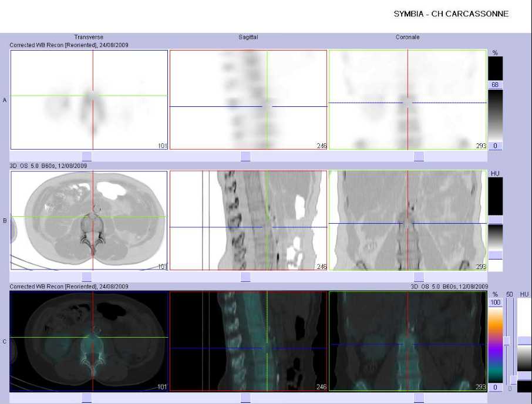This screenshot has width=532, height=404.
Task: Select the row C fused sagittal image
Action: pyautogui.click(x=248, y=342)
